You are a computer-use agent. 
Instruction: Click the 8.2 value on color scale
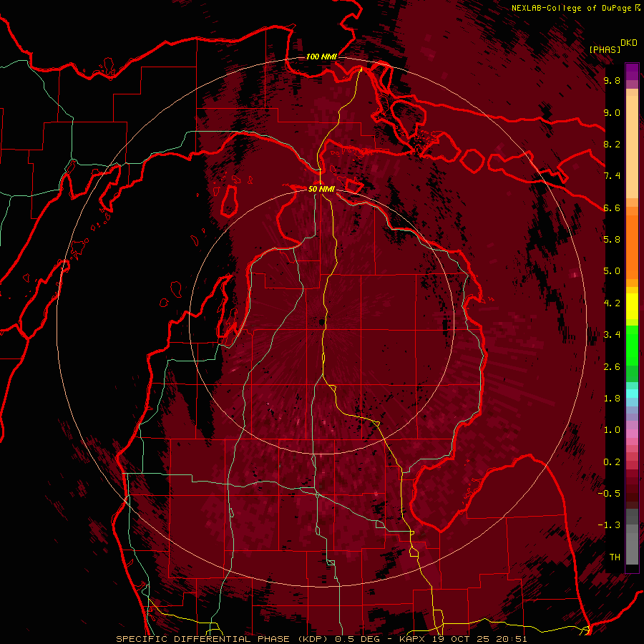pos(612,144)
